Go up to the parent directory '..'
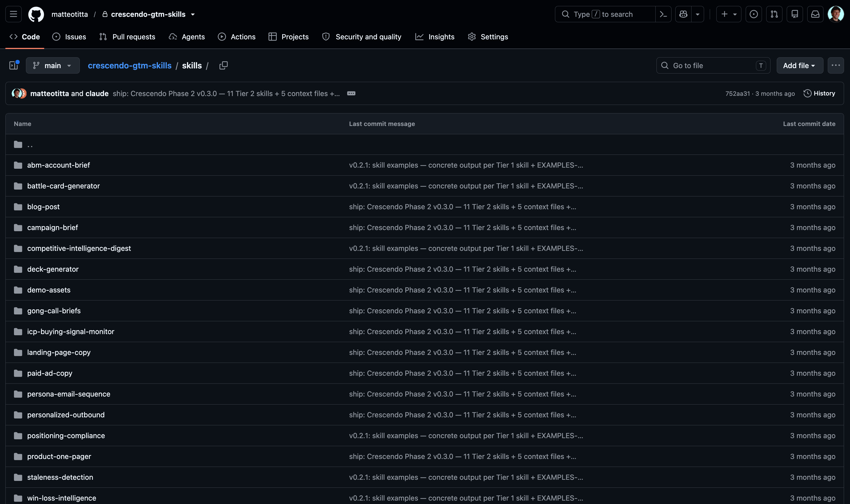 pos(30,145)
